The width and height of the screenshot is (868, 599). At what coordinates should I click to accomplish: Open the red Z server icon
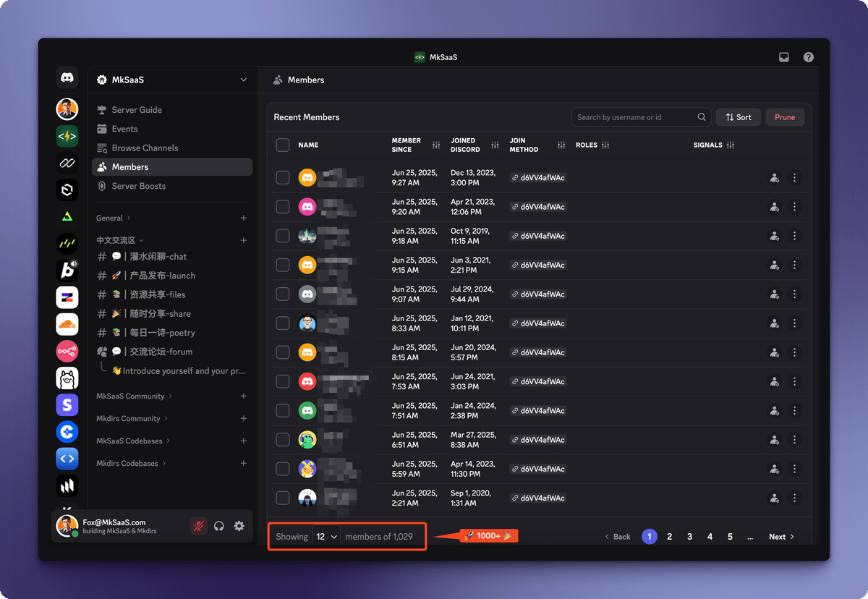(x=67, y=297)
